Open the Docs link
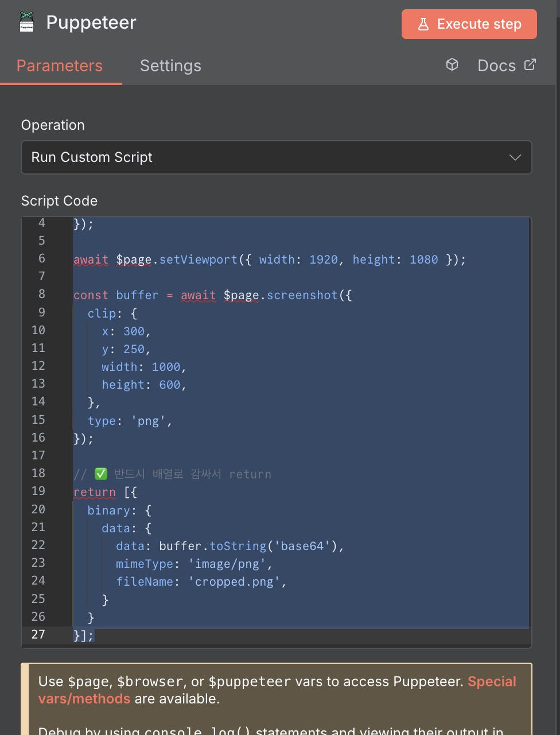560x735 pixels. pos(507,65)
